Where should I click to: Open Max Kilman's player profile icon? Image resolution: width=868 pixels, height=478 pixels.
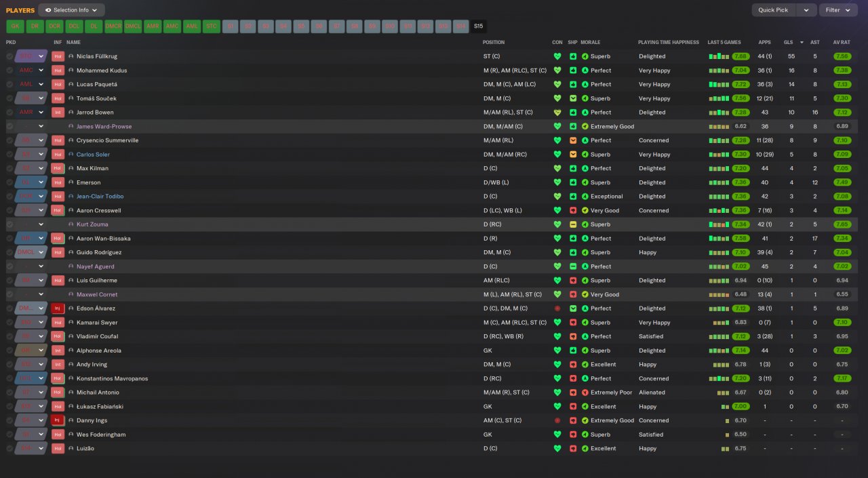point(71,169)
